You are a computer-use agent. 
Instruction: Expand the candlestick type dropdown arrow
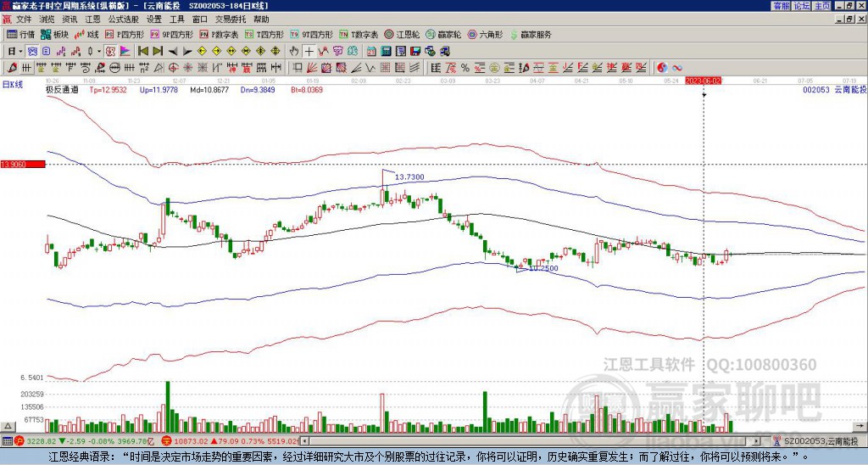tap(99, 52)
